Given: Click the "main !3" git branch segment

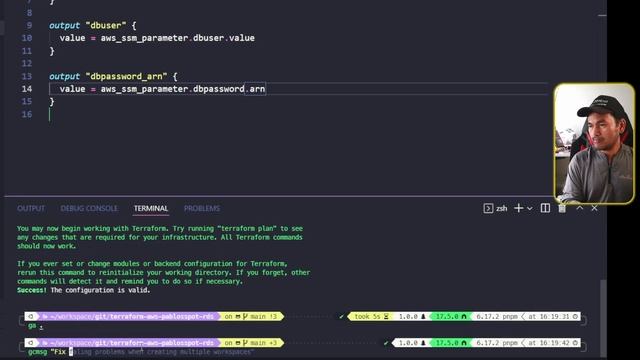Looking at the screenshot, I should click(x=253, y=316).
